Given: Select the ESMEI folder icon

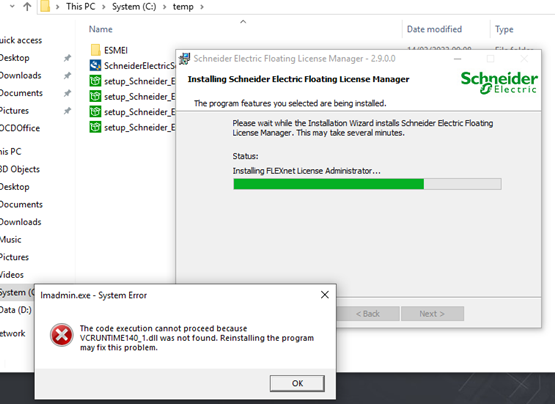Looking at the screenshot, I should (95, 50).
